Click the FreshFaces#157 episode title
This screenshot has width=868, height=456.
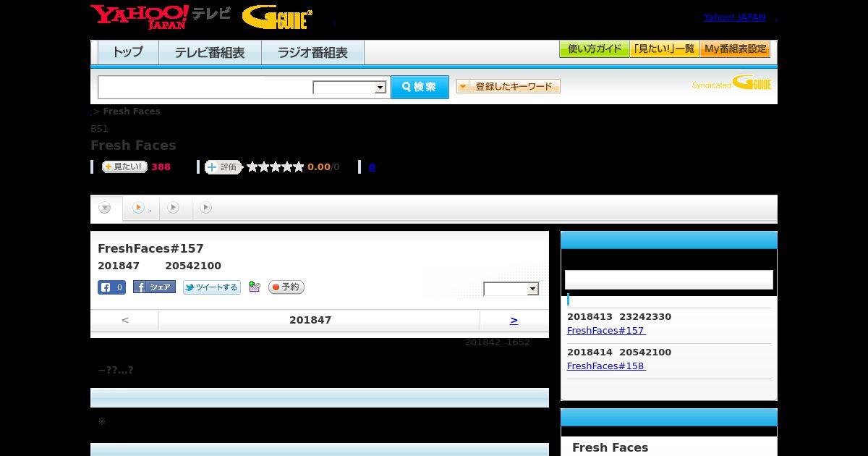click(150, 248)
